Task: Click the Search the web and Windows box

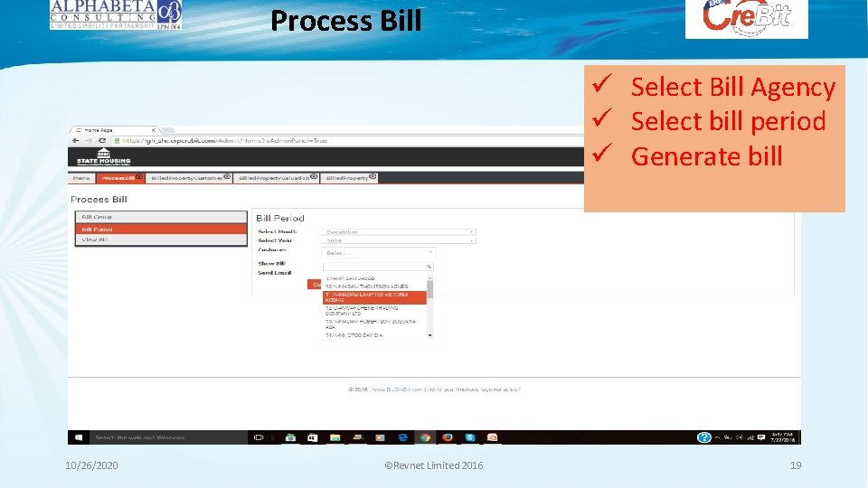Action: tap(168, 437)
